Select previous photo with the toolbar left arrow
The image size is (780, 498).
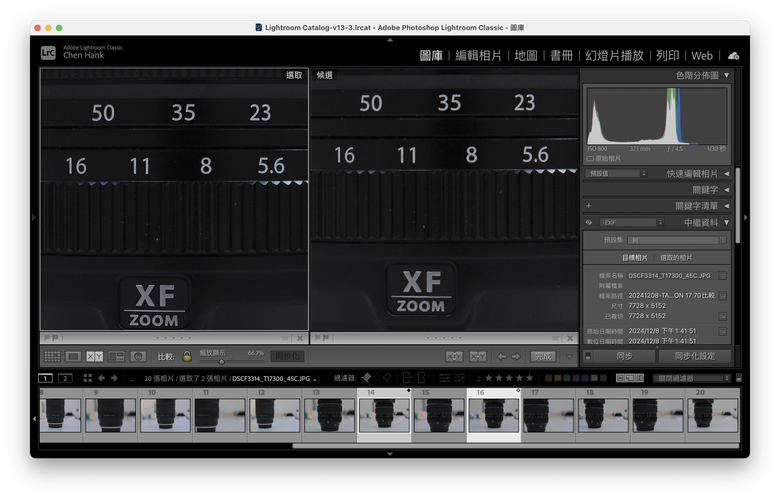[x=501, y=356]
